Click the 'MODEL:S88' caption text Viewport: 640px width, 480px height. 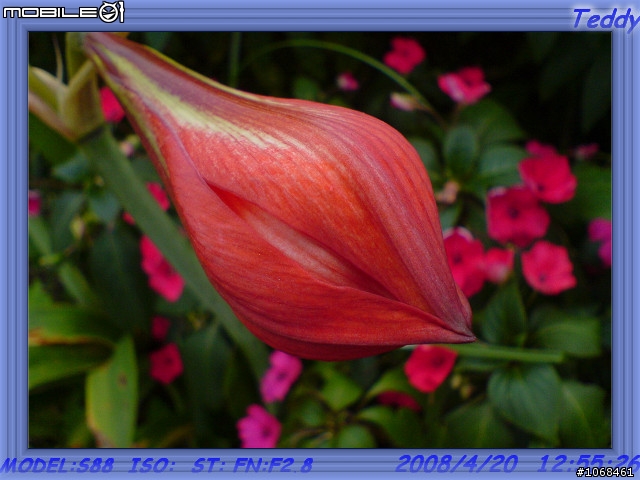[58, 465]
